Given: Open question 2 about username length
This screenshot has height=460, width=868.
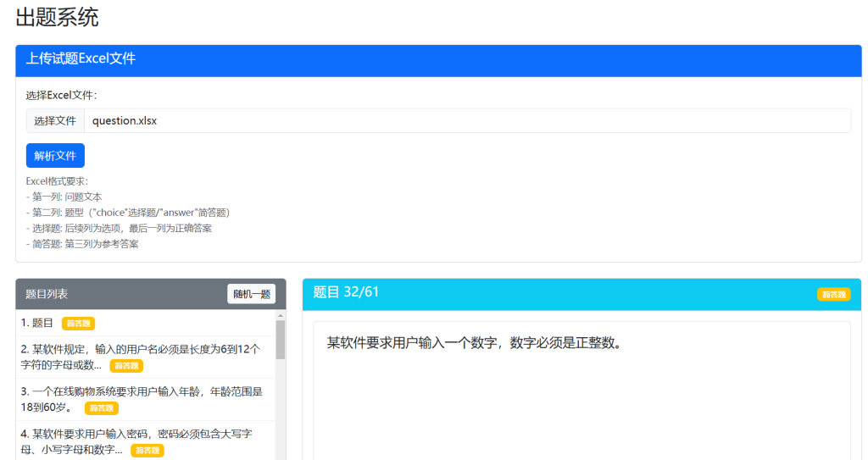Looking at the screenshot, I should pos(140,349).
